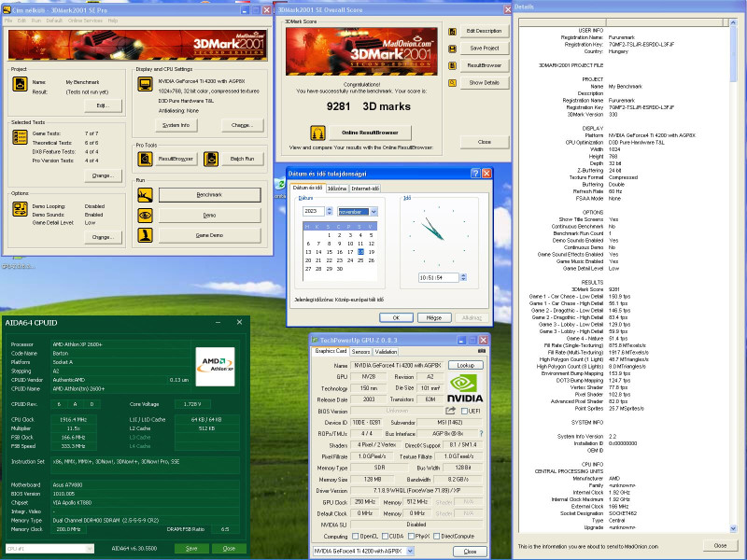The width and height of the screenshot is (747, 560).
Task: Click the Demo eye icon
Action: point(145,215)
